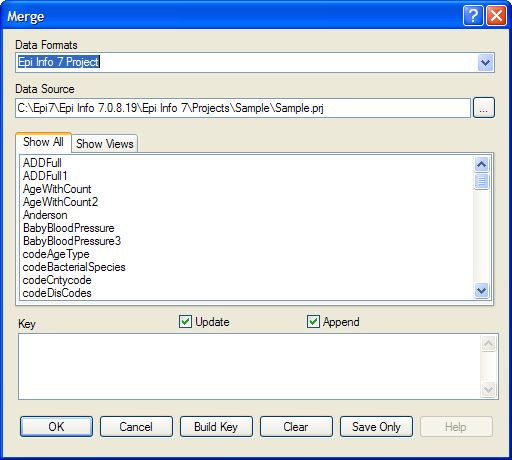512x460 pixels.
Task: Select ADDFull in the table list
Action: [x=42, y=163]
